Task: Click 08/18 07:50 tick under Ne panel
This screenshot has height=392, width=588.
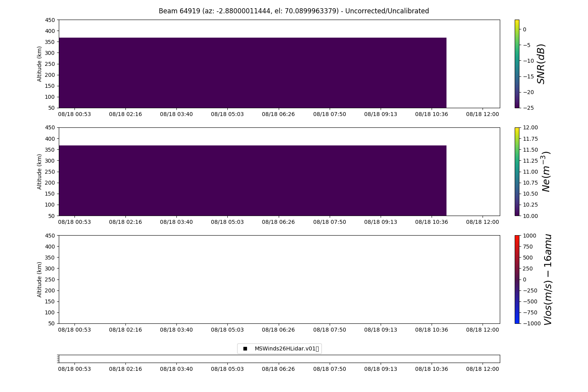Action: (x=330, y=222)
